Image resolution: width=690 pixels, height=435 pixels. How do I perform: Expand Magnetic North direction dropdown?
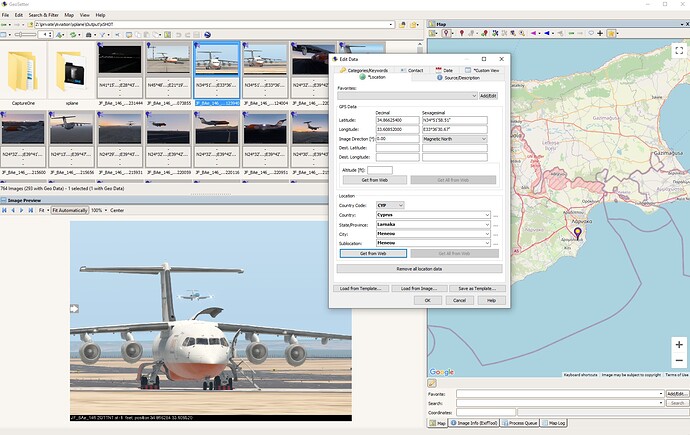click(x=484, y=139)
